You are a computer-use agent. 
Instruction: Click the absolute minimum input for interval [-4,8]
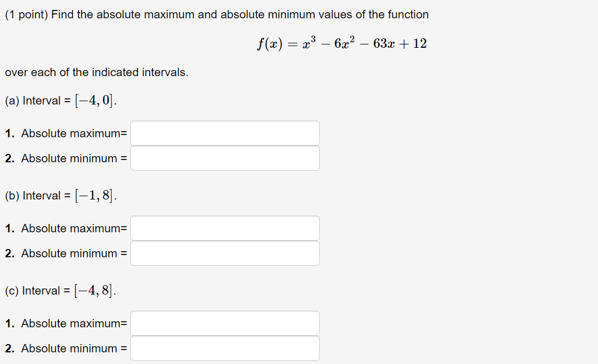[x=225, y=348]
